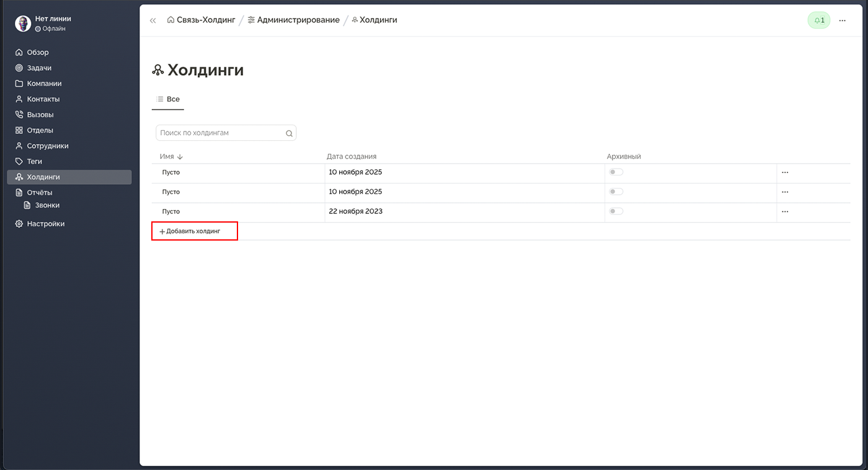The image size is (868, 470).
Task: Open Отделы using the grid icon
Action: pyautogui.click(x=19, y=130)
